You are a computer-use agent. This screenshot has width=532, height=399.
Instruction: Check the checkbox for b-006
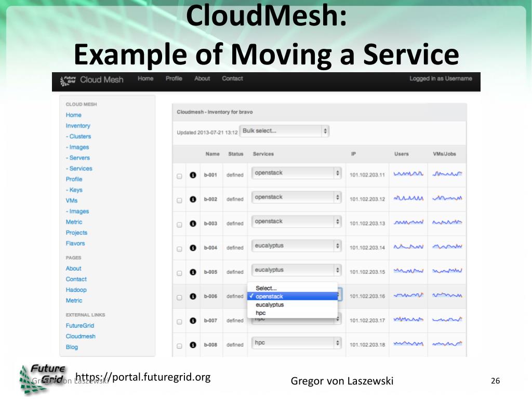[179, 298]
